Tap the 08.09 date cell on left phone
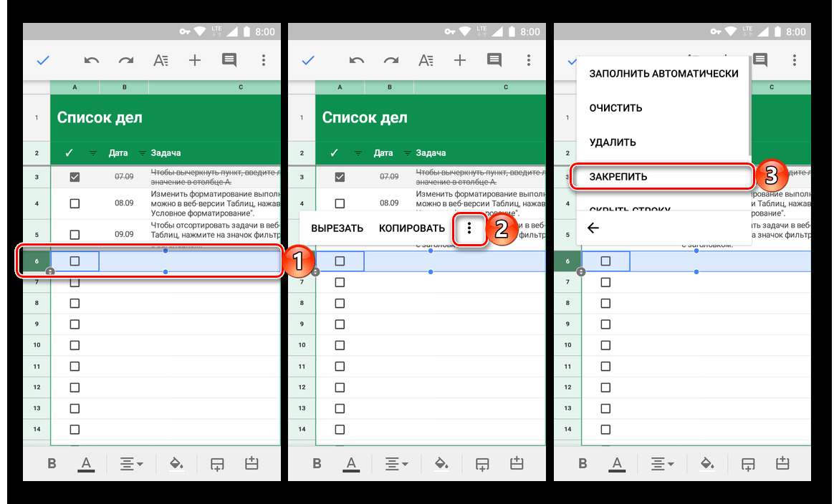 pos(124,203)
